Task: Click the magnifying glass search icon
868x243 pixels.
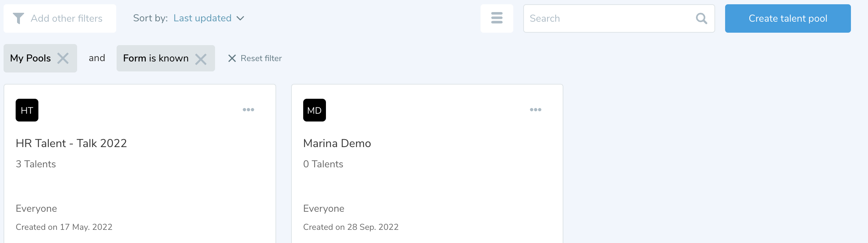Action: tap(701, 18)
